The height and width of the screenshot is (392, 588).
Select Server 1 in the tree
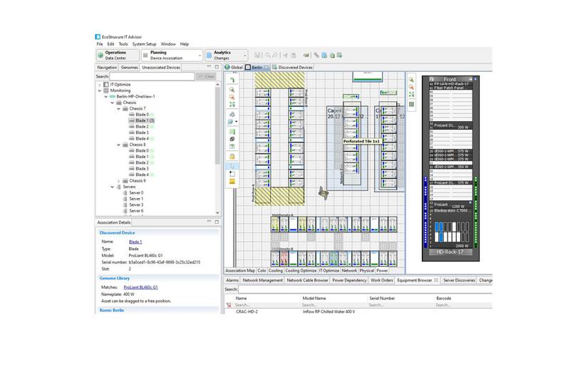click(x=136, y=199)
